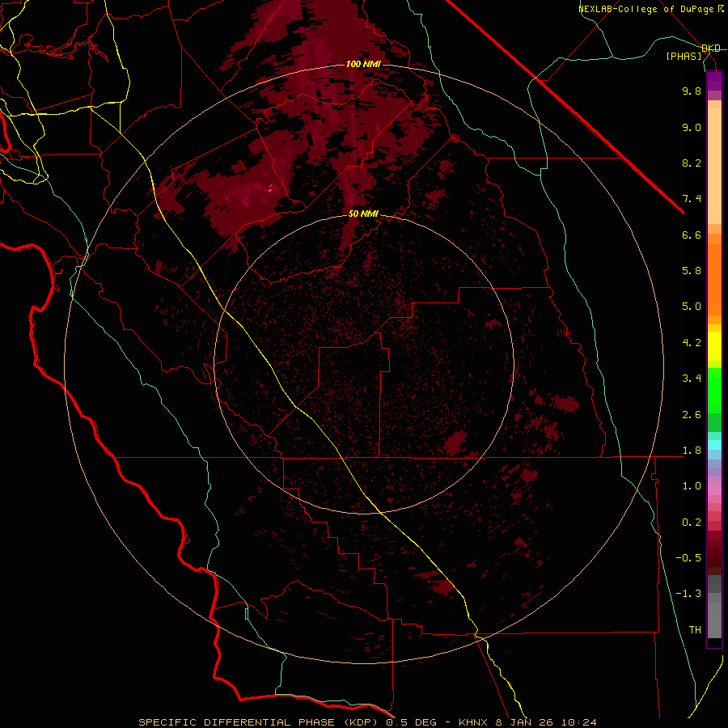Click the '50 NMI' range ring label

363,214
